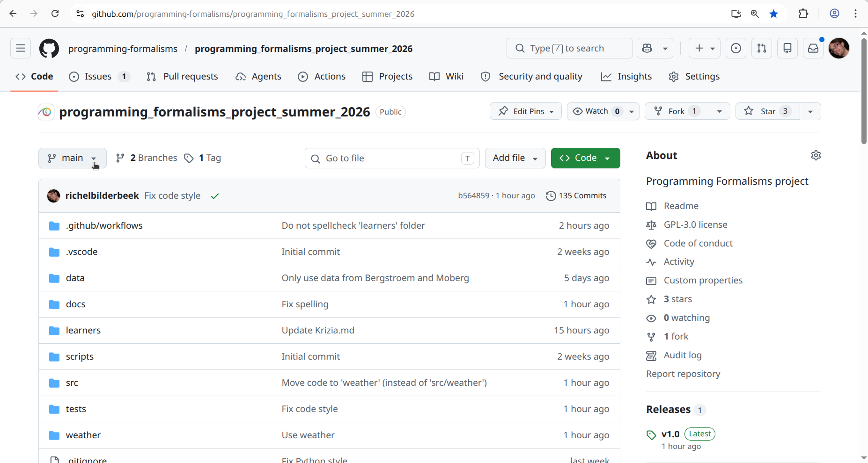Open the repository Settings tab

coord(694,77)
